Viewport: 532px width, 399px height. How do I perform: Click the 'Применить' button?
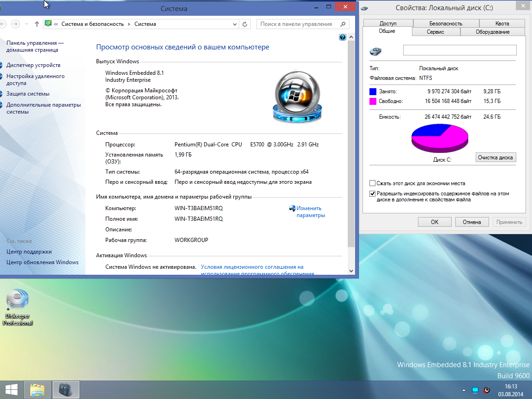point(509,222)
